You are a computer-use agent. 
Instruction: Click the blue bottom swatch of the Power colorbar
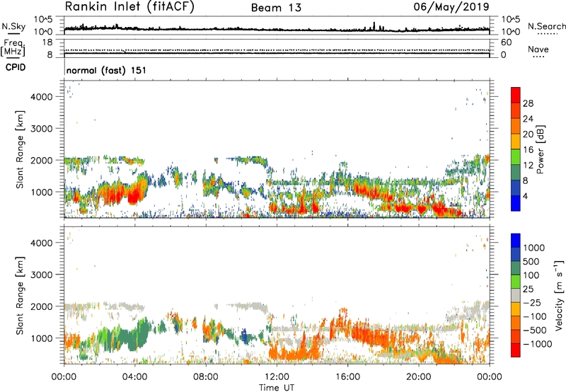[516, 203]
